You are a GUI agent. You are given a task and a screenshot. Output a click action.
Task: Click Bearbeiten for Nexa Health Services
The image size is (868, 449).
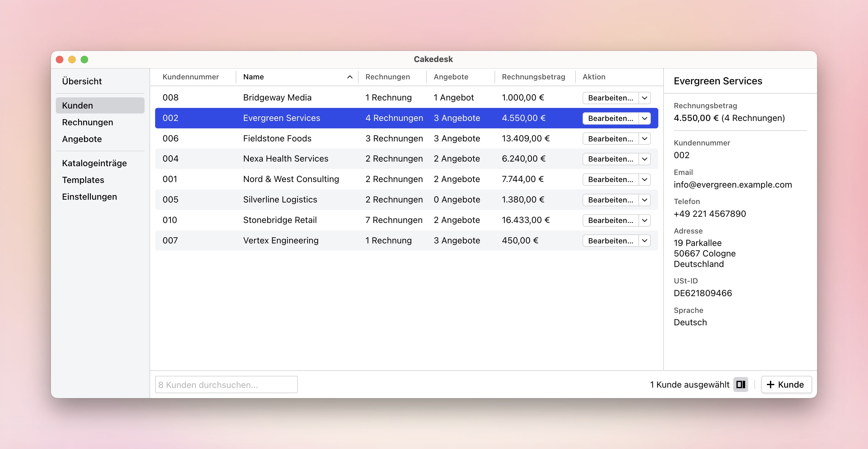(610, 159)
